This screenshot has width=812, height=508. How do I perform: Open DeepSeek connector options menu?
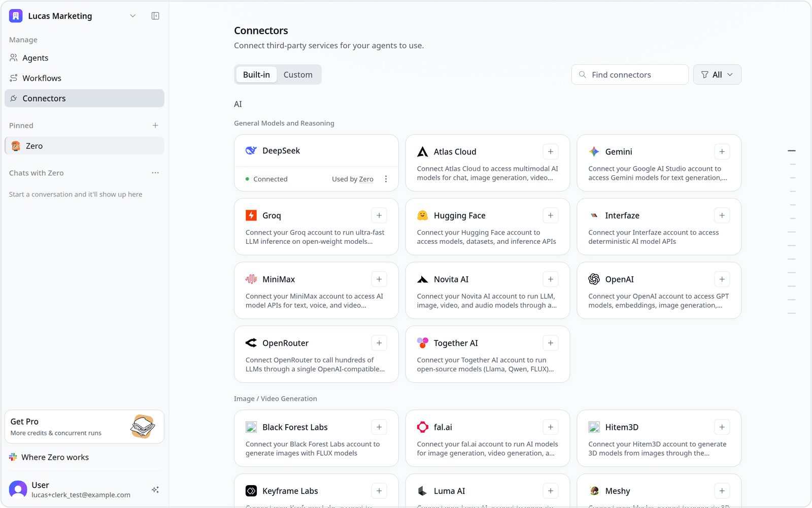pyautogui.click(x=386, y=179)
